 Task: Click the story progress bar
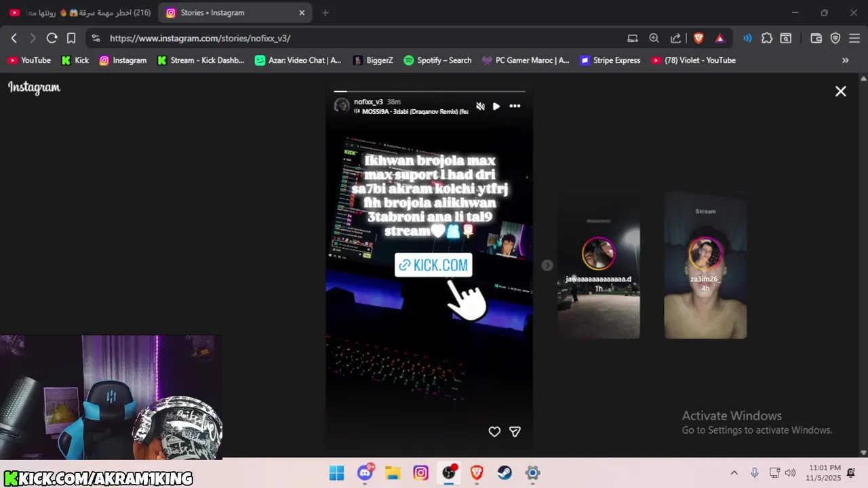tap(429, 91)
